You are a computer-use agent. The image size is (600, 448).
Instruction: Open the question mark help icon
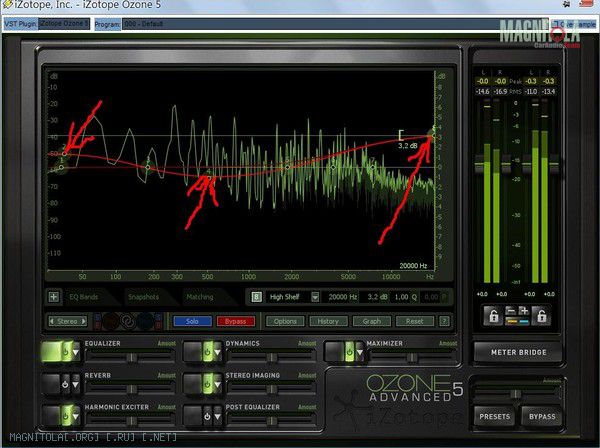click(444, 321)
